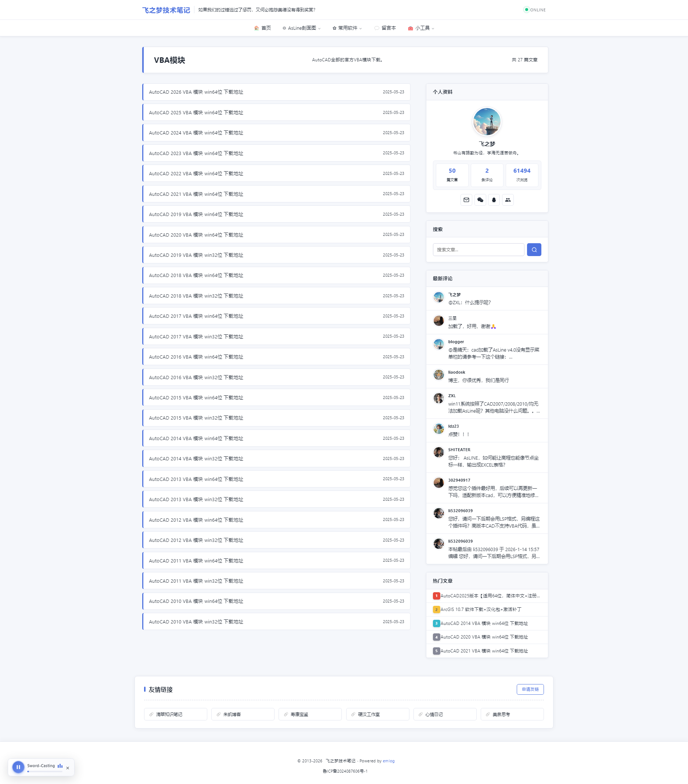Open liaodosk commenter avatar

coord(438,375)
